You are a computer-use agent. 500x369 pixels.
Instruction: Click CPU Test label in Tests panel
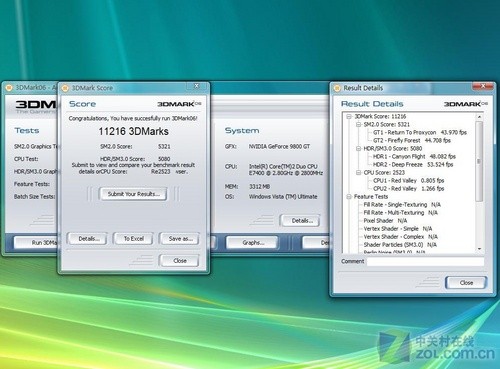click(26, 159)
